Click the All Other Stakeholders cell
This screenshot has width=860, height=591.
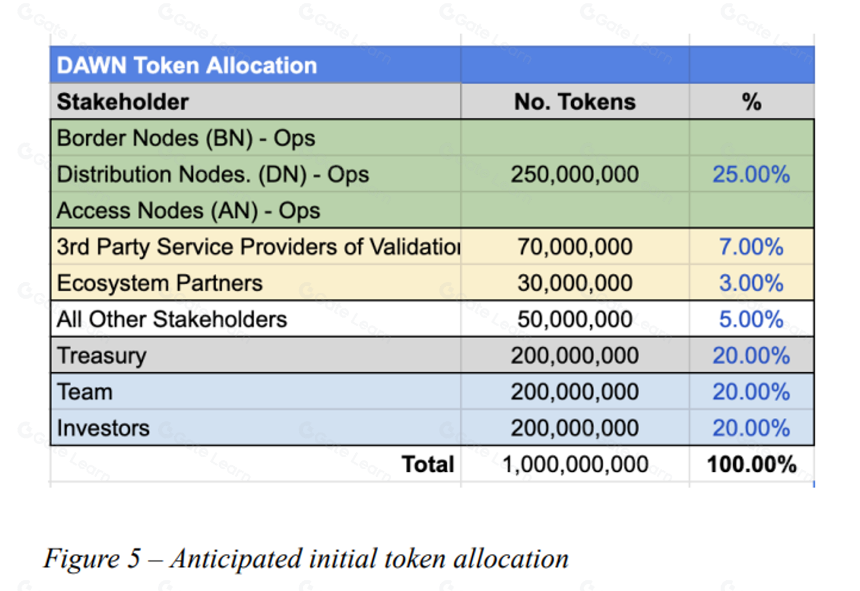(x=256, y=319)
